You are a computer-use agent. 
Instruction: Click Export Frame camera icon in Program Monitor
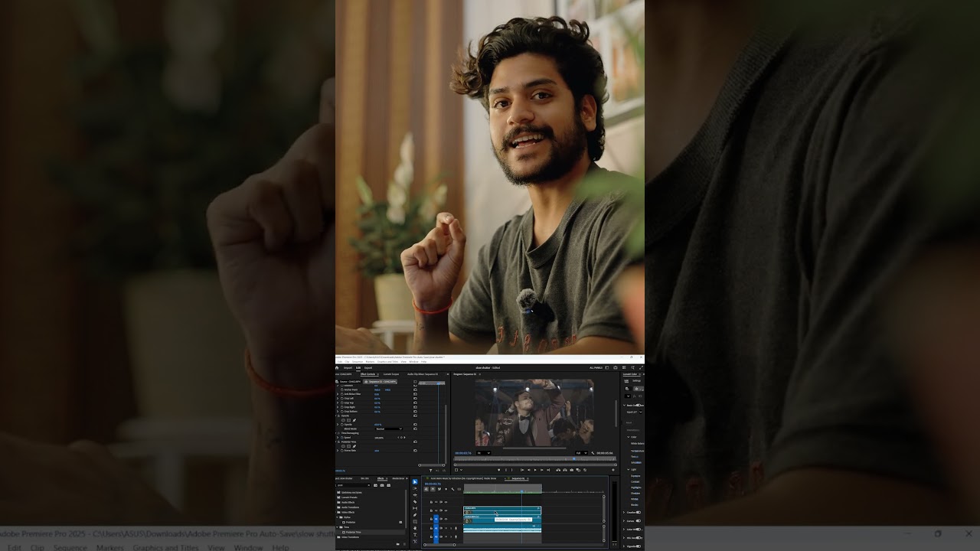point(571,470)
